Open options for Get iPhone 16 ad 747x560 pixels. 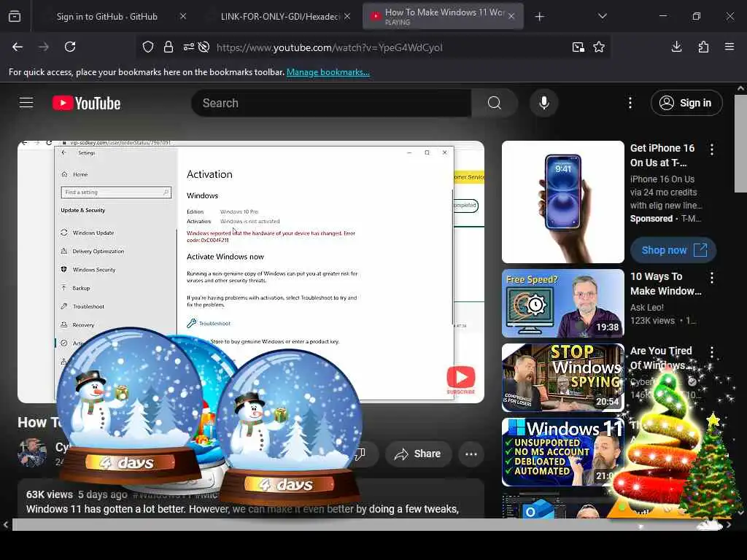[712, 149]
